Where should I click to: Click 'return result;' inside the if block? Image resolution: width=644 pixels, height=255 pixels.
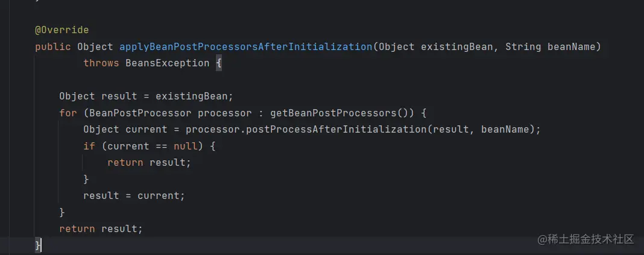pyautogui.click(x=150, y=163)
